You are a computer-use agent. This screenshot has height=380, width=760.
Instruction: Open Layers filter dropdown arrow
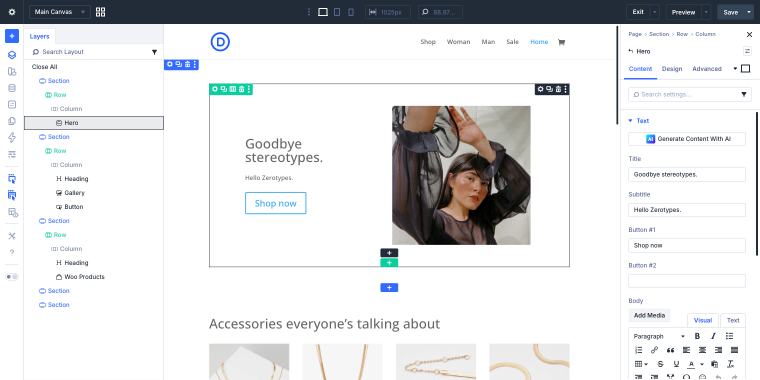tap(155, 52)
